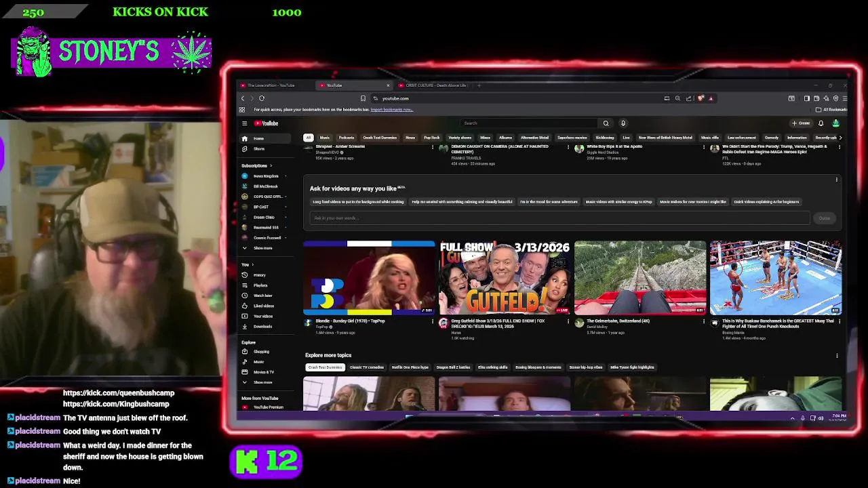Open the Greg Gutfeld Show live thumbnail
Screen dimensions: 868x488
(x=505, y=277)
